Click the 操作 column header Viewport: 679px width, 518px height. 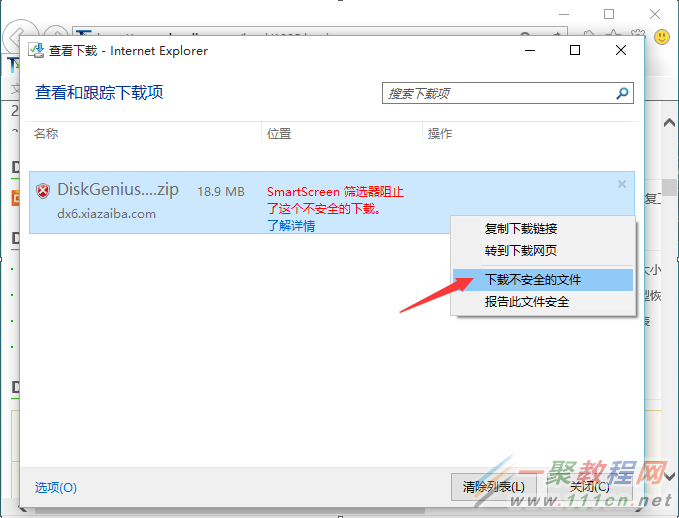pyautogui.click(x=440, y=133)
